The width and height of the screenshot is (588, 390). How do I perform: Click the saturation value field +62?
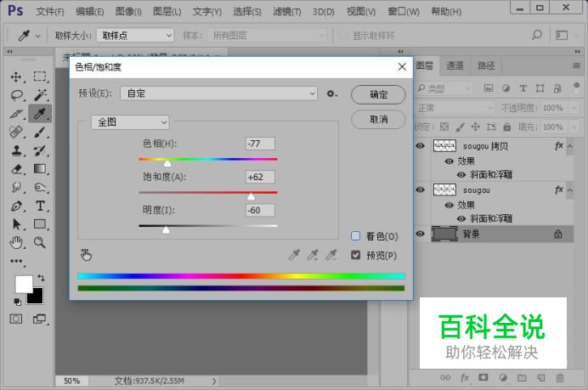tap(260, 177)
